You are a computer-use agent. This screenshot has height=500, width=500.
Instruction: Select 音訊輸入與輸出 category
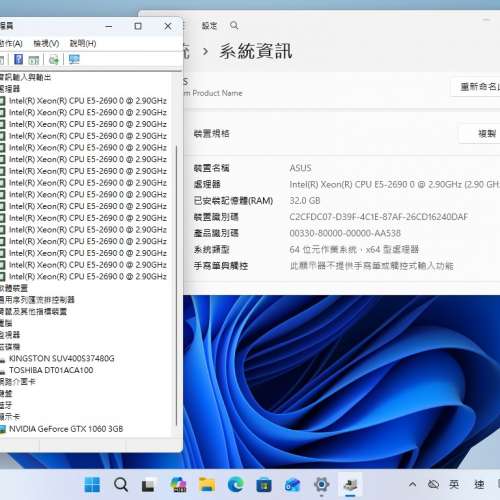pyautogui.click(x=26, y=77)
